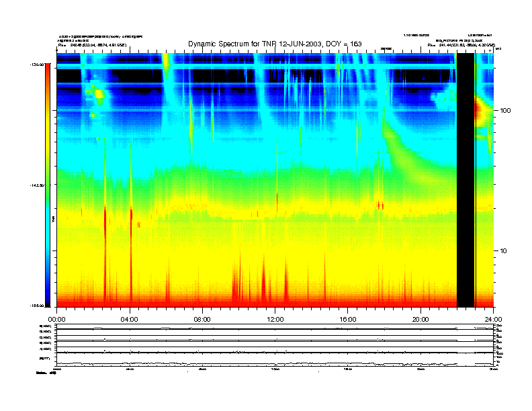Click the topmost strip of the lower housekeeping panel
532x411 pixels.
pyautogui.click(x=275, y=326)
